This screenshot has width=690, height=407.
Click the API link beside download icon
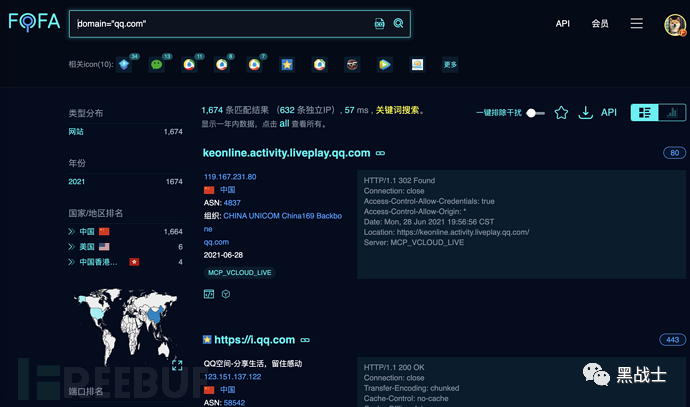tap(609, 112)
